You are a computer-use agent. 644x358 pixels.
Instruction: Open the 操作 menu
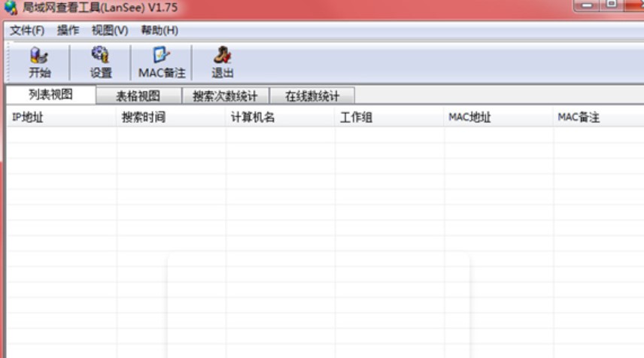point(68,30)
